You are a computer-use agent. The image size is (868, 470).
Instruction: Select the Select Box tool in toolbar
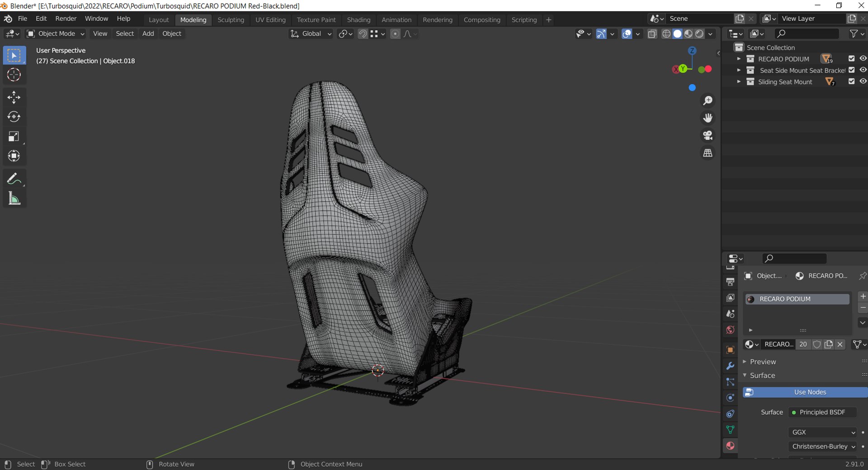coord(14,56)
